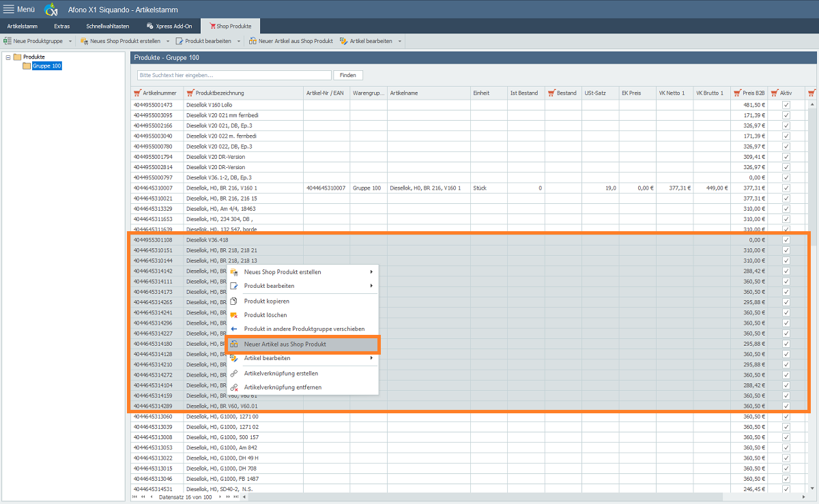Click the Neue Produktgruppe toolbar icon

coord(8,41)
